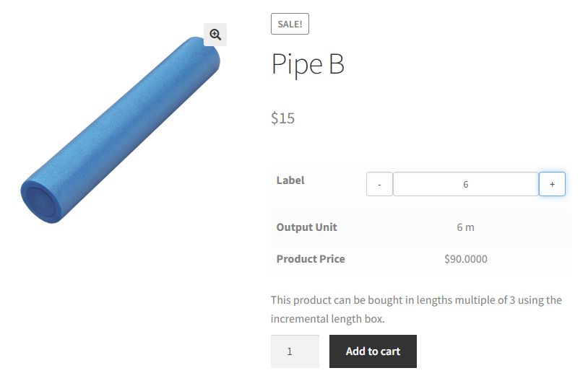Screen dimensions: 588x381
Task: Click the 'incremental length box' description line
Action: tap(328, 319)
